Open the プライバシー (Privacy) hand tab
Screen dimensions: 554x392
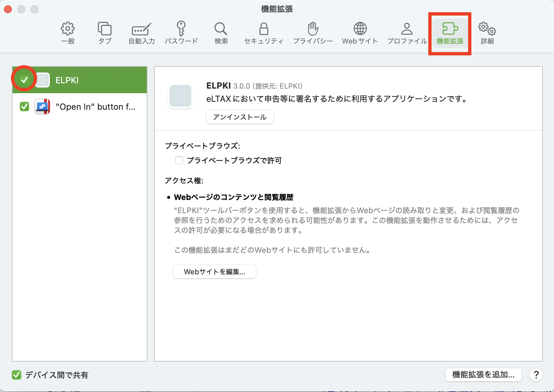(x=313, y=33)
